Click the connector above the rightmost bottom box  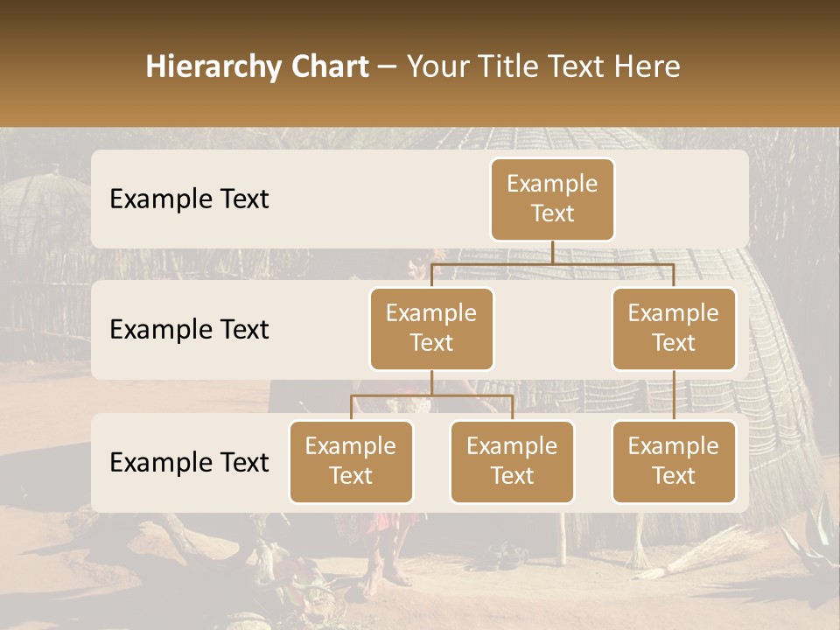[674, 394]
